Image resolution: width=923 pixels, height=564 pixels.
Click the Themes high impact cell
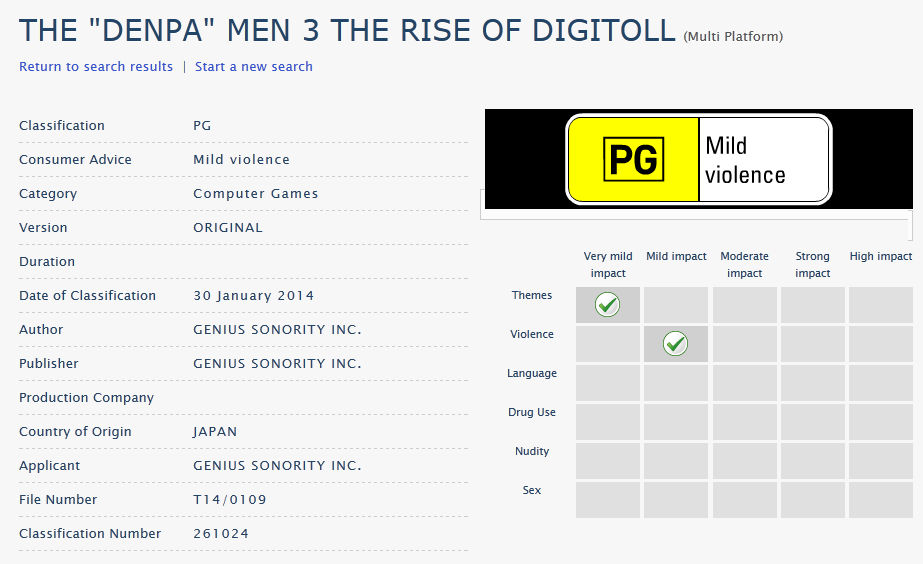click(x=880, y=305)
